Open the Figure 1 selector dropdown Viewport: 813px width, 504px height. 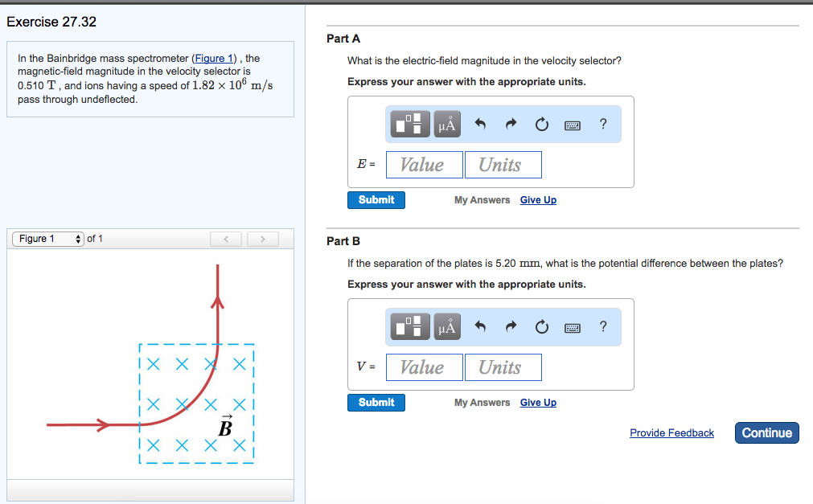pyautogui.click(x=47, y=238)
